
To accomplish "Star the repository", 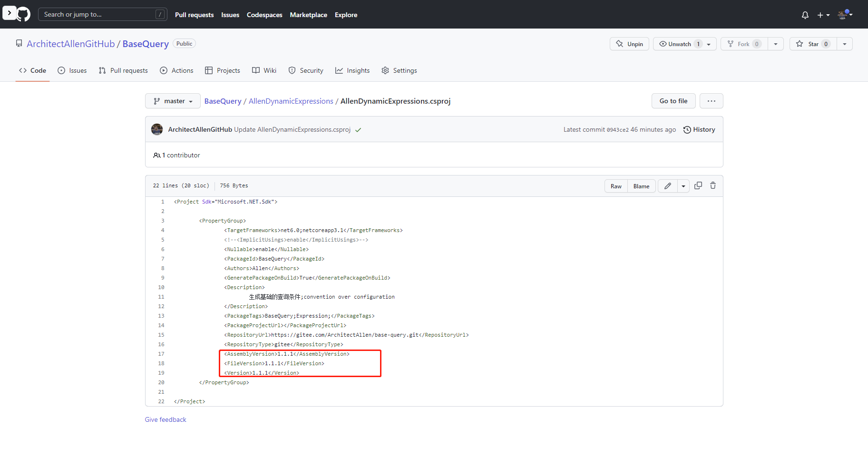I will pyautogui.click(x=813, y=44).
